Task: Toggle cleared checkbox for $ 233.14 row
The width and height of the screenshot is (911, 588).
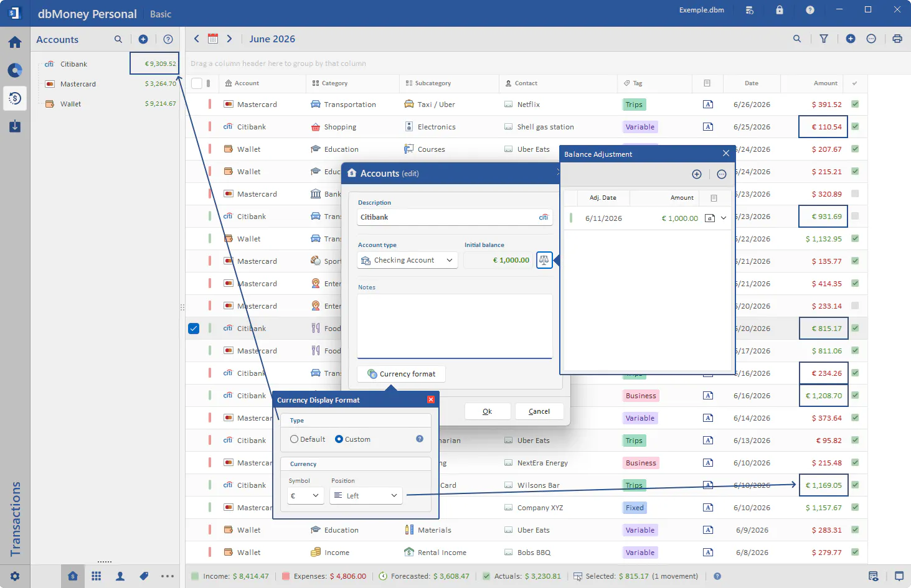Action: (855, 306)
